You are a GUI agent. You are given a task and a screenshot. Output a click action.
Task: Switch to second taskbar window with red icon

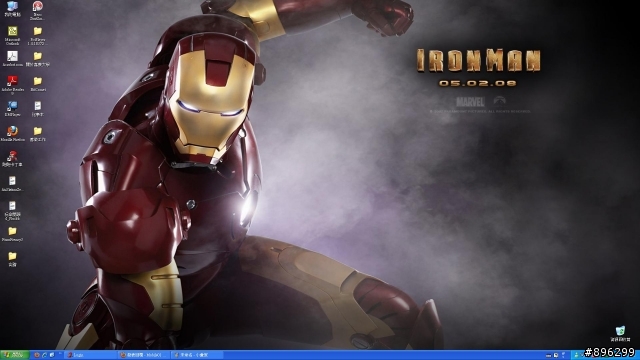[143, 355]
